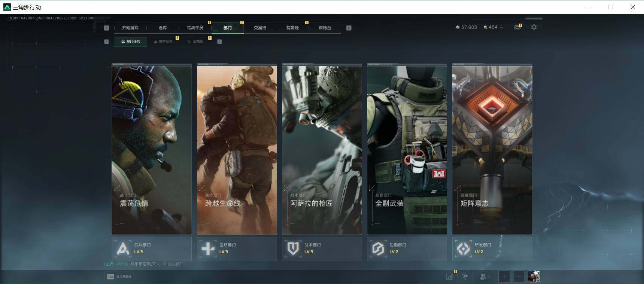The image size is (644, 284).
Task: Click the 医疗部门 cross emblem icon
Action: 208,248
